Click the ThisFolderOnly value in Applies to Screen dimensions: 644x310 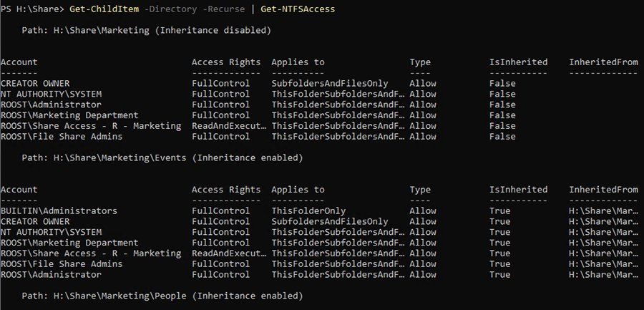[x=308, y=211]
